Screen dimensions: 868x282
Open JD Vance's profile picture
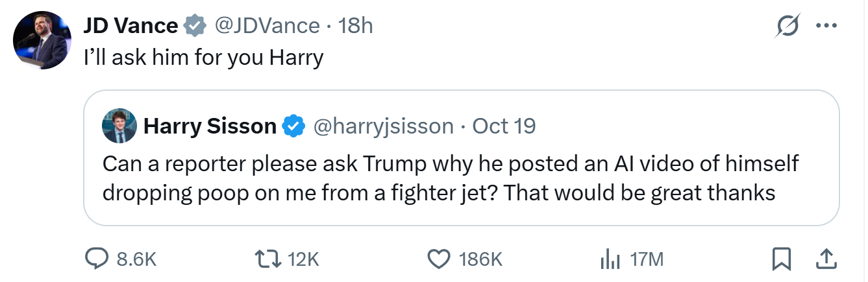42,40
